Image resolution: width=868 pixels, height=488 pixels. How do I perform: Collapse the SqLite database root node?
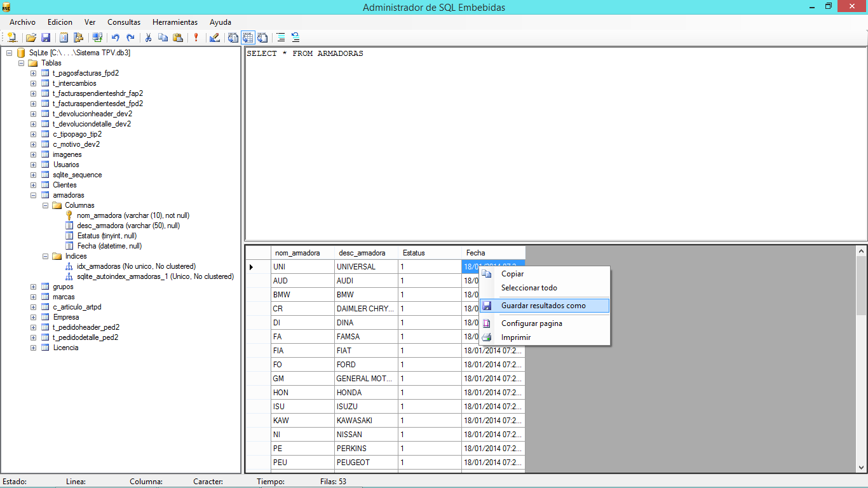tap(9, 53)
